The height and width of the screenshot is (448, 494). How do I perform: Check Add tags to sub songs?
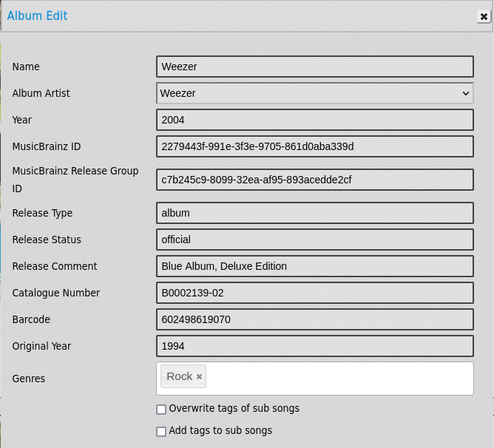pyautogui.click(x=161, y=432)
